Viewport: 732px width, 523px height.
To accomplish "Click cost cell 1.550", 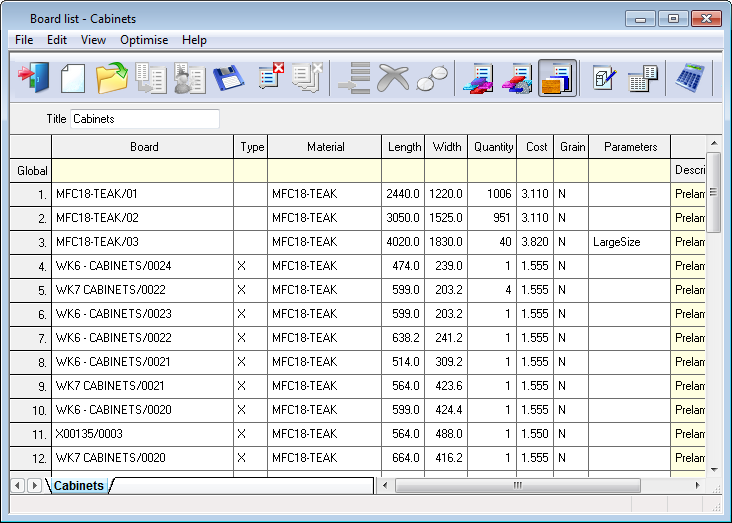I will [x=535, y=434].
